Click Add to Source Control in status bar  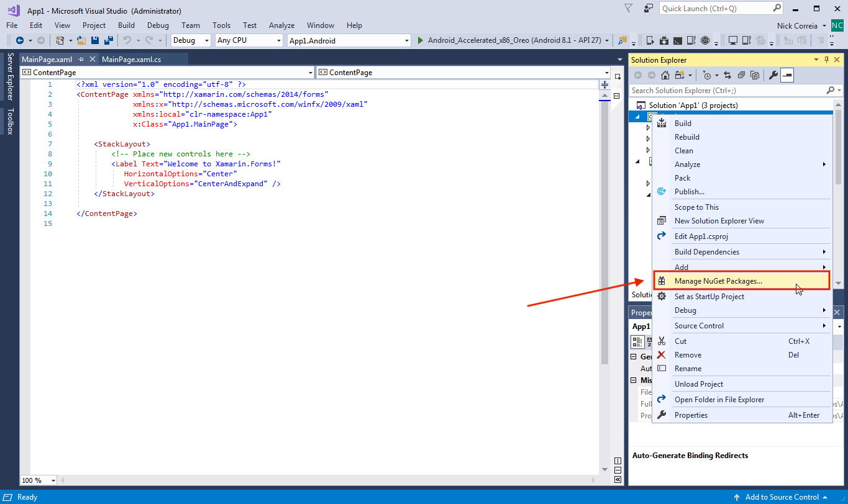pos(782,497)
